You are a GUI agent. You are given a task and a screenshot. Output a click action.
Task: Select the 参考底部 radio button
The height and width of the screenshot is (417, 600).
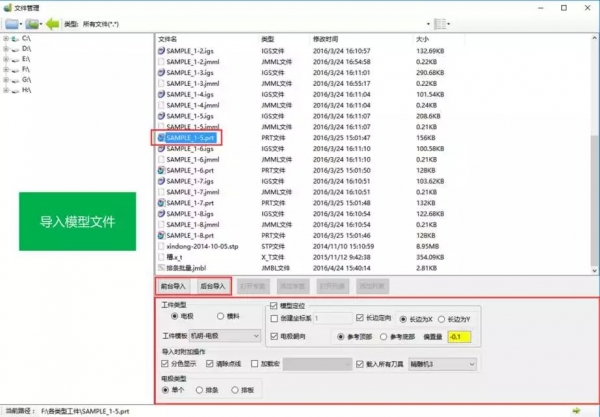[383, 337]
